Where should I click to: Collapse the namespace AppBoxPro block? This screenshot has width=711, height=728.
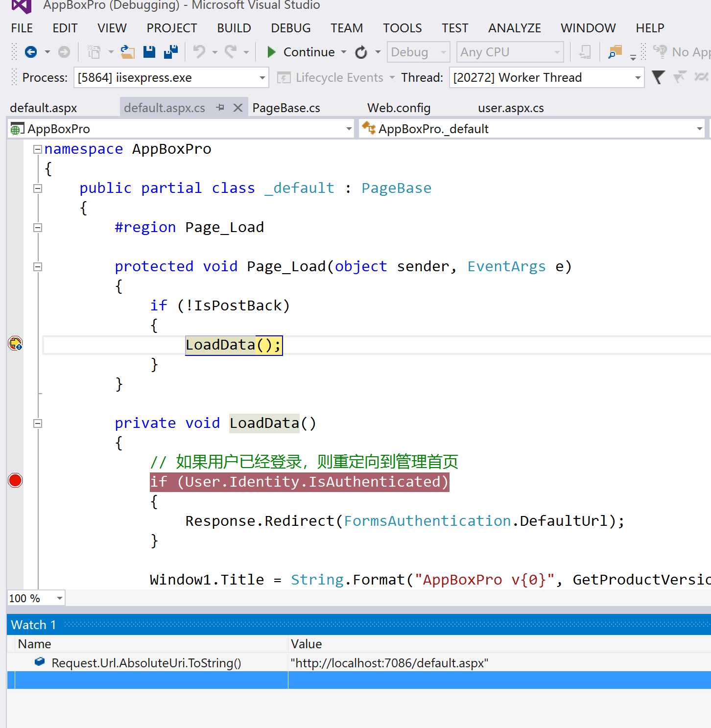tap(37, 149)
